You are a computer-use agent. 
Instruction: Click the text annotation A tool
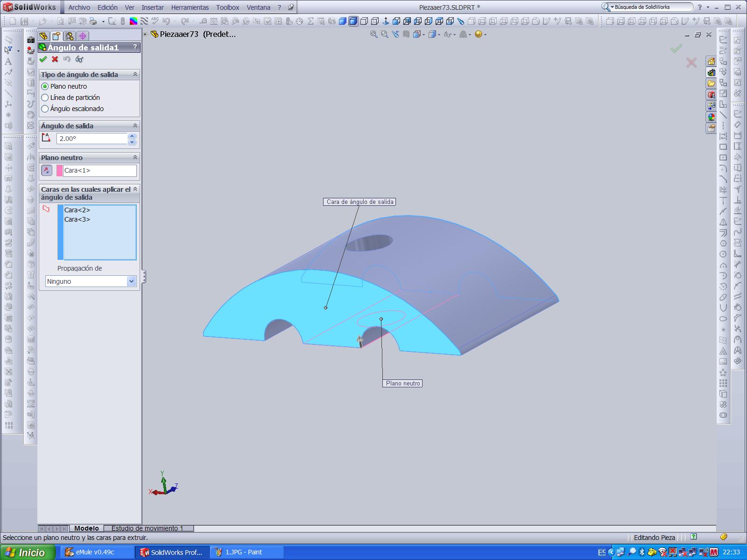pyautogui.click(x=8, y=62)
